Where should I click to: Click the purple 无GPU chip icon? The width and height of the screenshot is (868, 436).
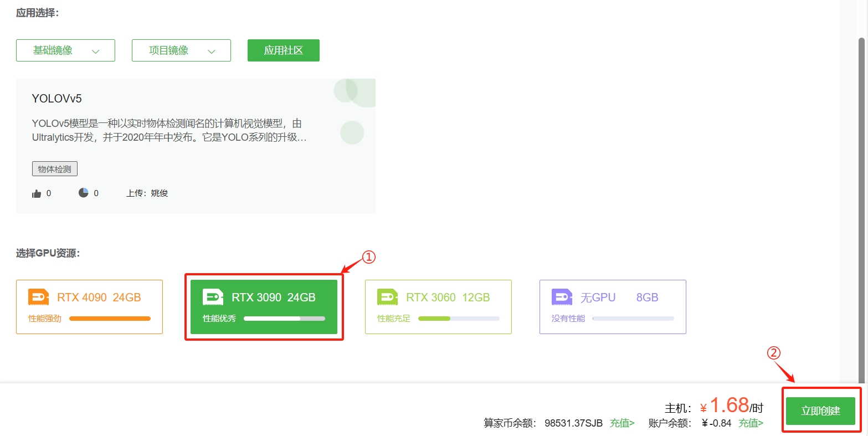click(x=562, y=297)
